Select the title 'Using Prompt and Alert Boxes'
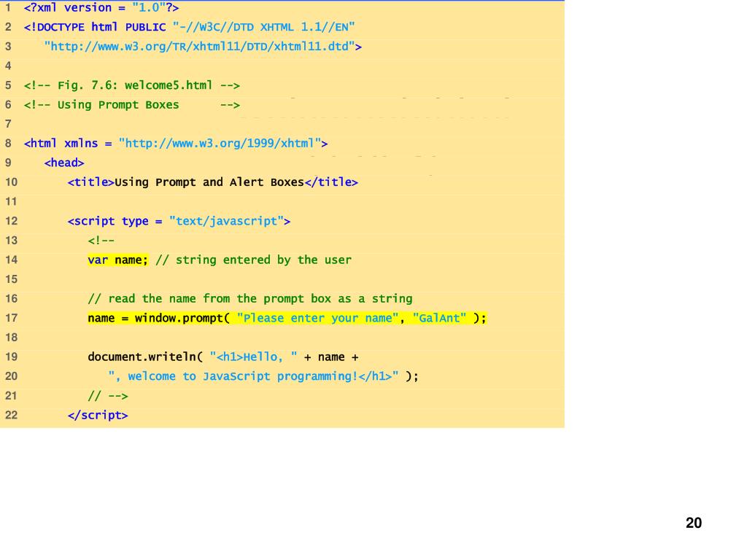This screenshot has height=560, width=747. coord(209,182)
